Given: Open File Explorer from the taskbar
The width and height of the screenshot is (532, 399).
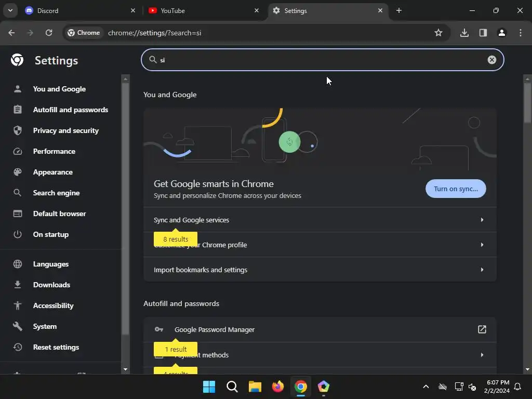Looking at the screenshot, I should click(x=255, y=387).
